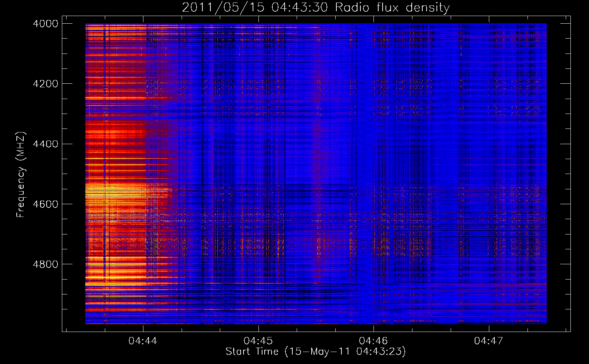Select the 4000 frequency axis label
The height and width of the screenshot is (364, 589).
(46, 24)
